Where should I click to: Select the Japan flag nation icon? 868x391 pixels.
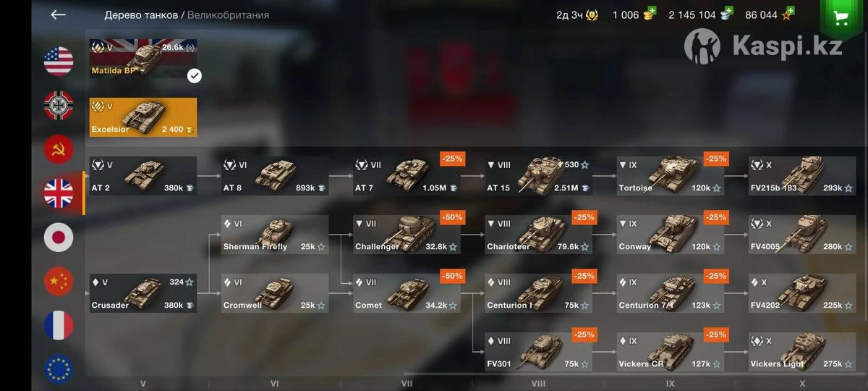[x=59, y=237]
